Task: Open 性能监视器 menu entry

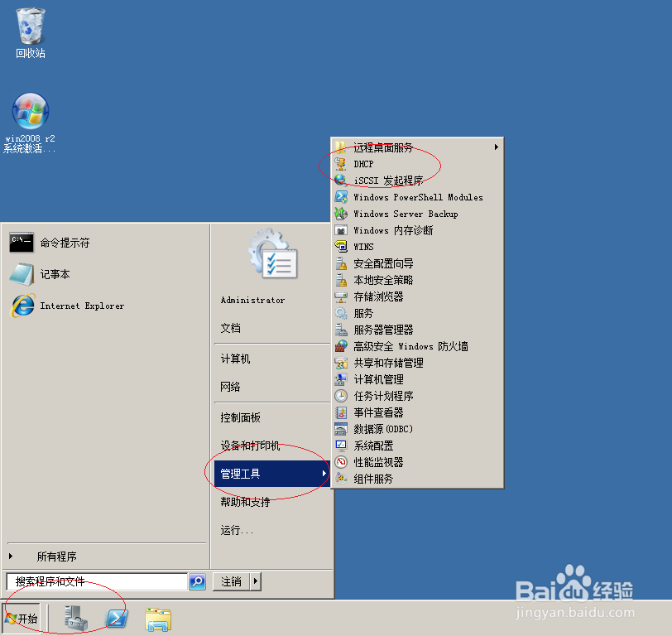Action: tap(417, 462)
